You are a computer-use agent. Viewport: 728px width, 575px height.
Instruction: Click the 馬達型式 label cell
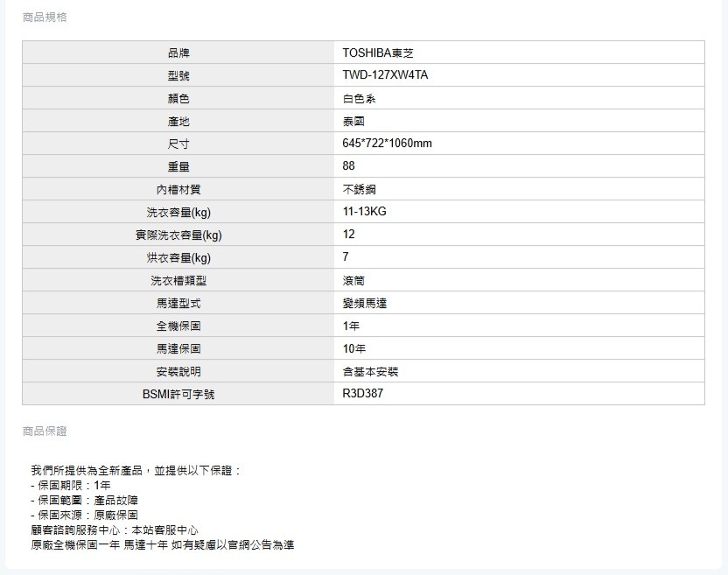pos(178,303)
